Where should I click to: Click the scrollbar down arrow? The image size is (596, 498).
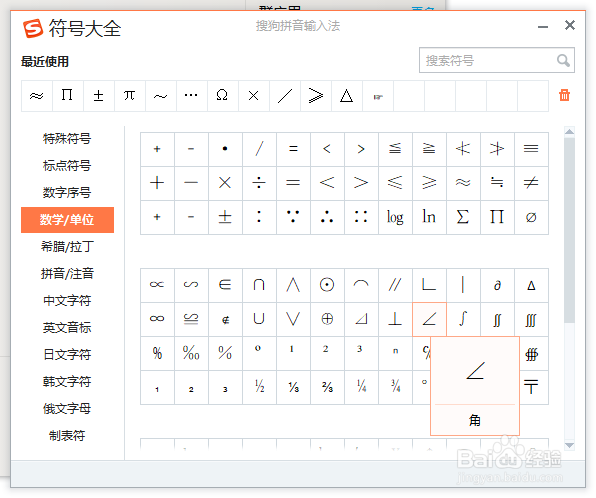569,445
